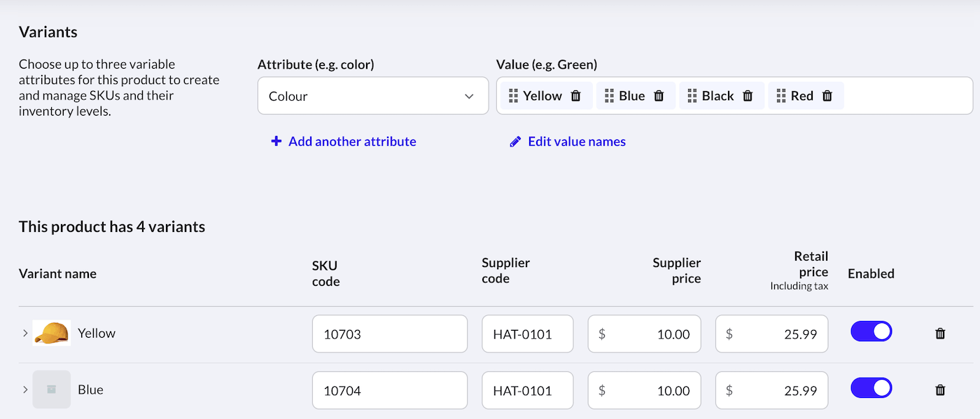The width and height of the screenshot is (980, 419).
Task: Edit SKU code field 10703
Action: 390,334
